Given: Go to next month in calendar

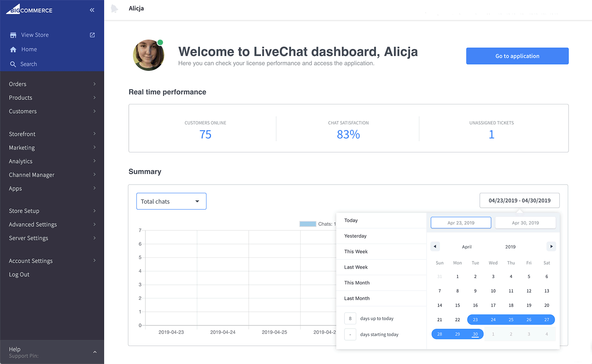Looking at the screenshot, I should (x=551, y=247).
